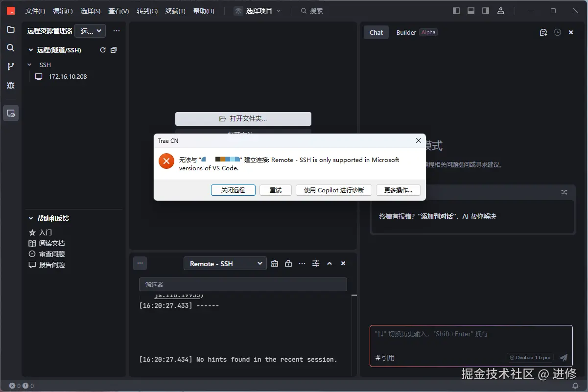Open the Explorer icon in the activity bar
588x392 pixels.
point(10,29)
